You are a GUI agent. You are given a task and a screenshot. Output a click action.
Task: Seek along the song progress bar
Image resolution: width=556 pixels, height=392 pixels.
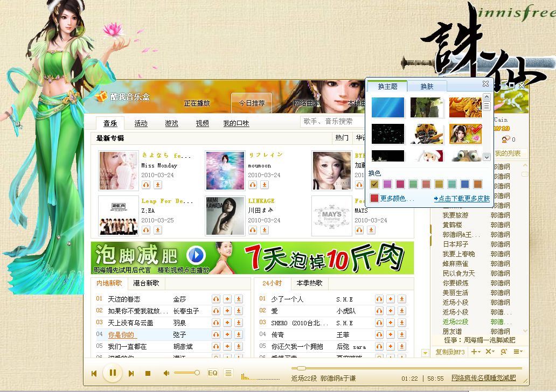(x=406, y=368)
